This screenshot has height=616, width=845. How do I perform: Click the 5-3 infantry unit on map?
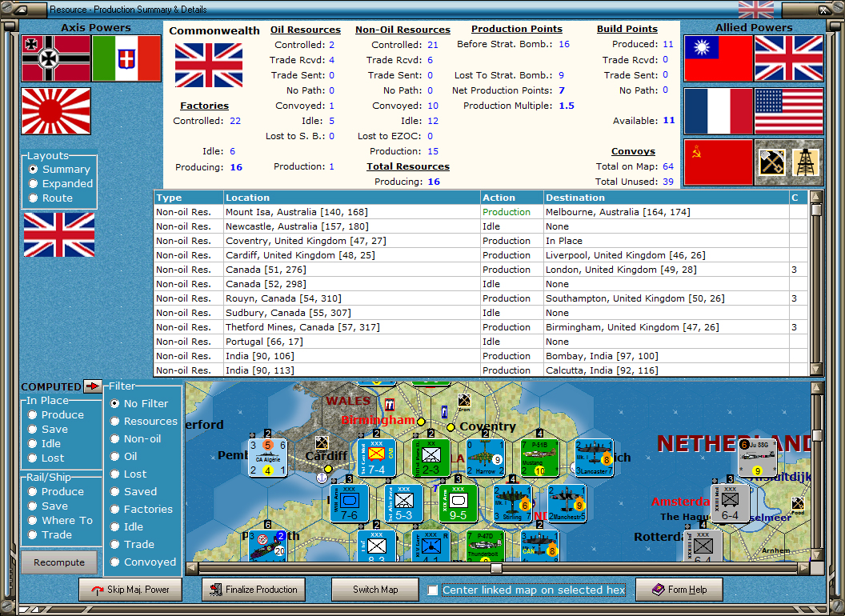[x=403, y=504]
